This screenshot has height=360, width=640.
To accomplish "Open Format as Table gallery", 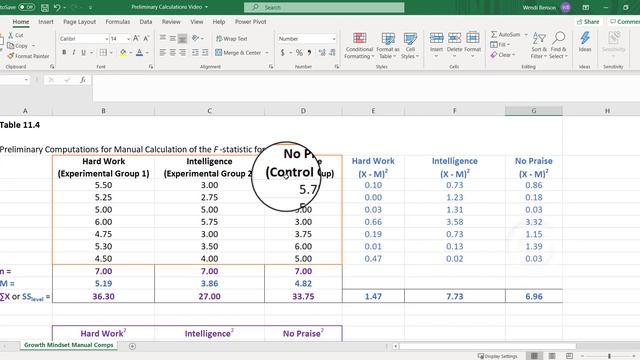I will pos(388,45).
